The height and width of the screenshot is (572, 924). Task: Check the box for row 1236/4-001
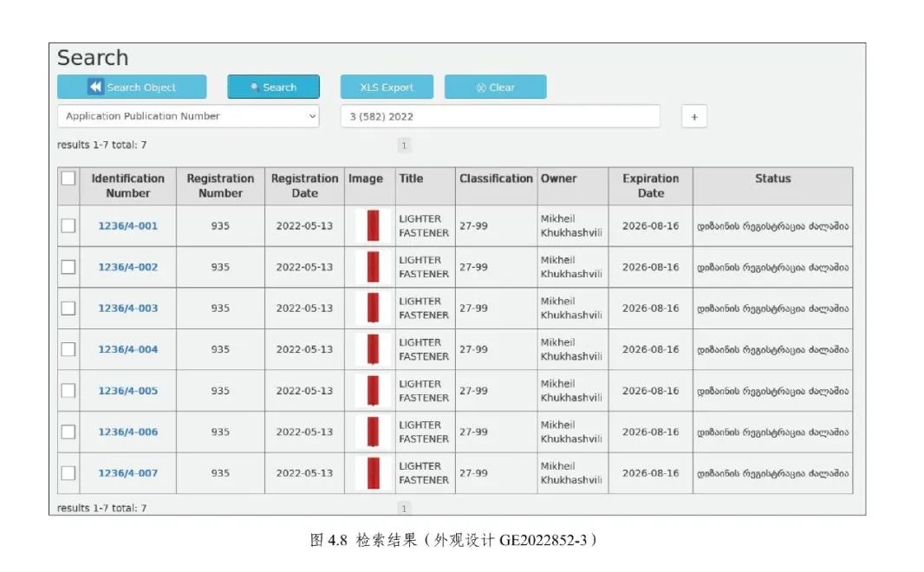coord(68,226)
